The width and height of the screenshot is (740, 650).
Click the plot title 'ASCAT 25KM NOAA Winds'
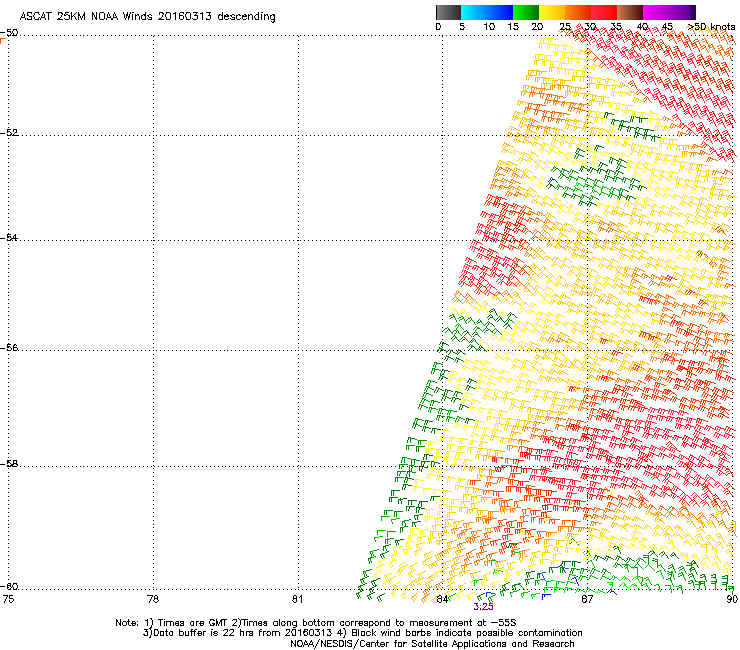click(x=86, y=16)
